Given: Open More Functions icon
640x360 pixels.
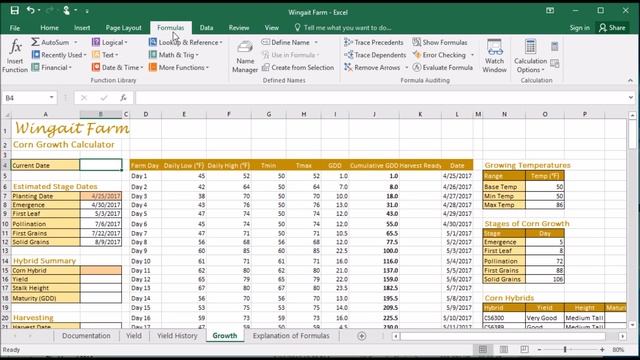Looking at the screenshot, I should (153, 67).
